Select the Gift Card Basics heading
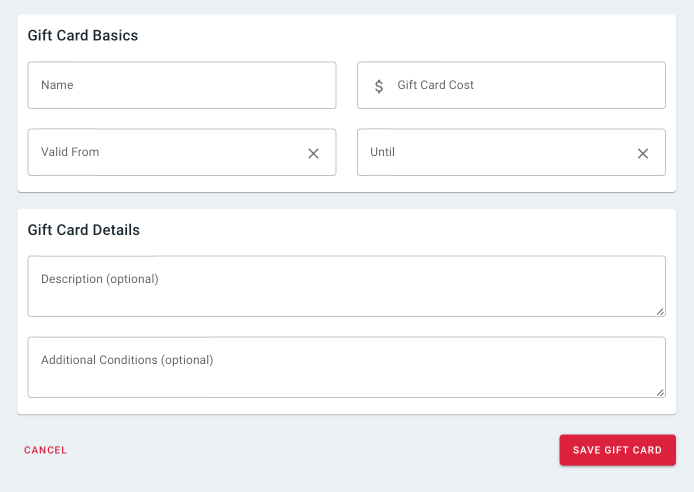Image resolution: width=694 pixels, height=492 pixels. 83,35
